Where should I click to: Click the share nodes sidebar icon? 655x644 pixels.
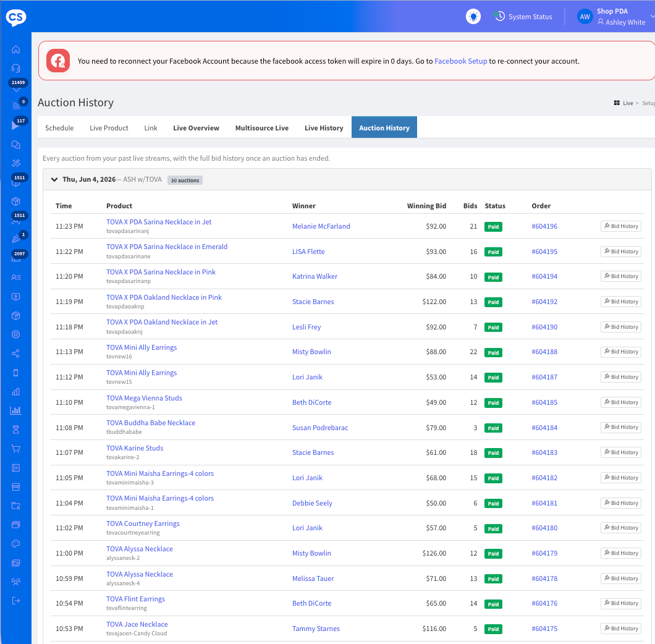(x=16, y=354)
